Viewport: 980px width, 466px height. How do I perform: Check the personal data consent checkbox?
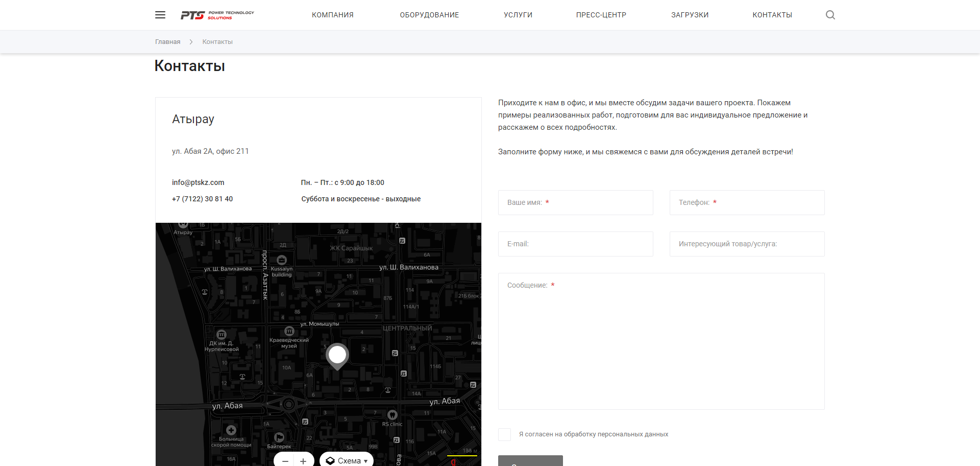[504, 434]
